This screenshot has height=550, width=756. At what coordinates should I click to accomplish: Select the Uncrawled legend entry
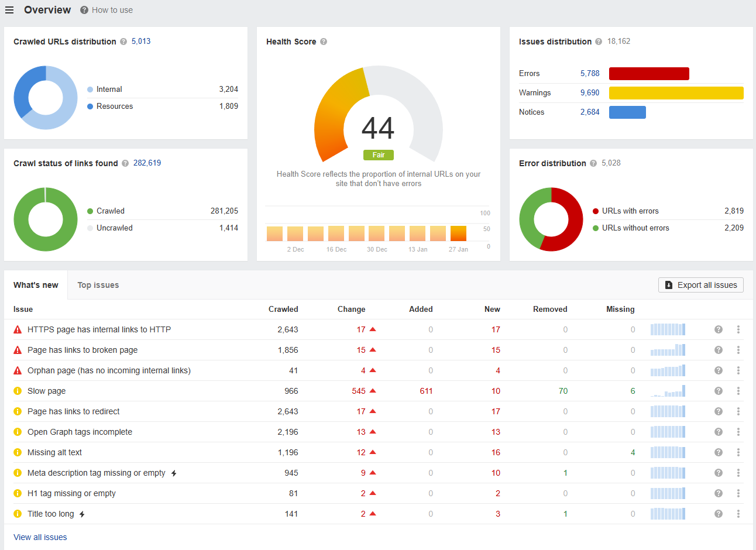coord(109,228)
